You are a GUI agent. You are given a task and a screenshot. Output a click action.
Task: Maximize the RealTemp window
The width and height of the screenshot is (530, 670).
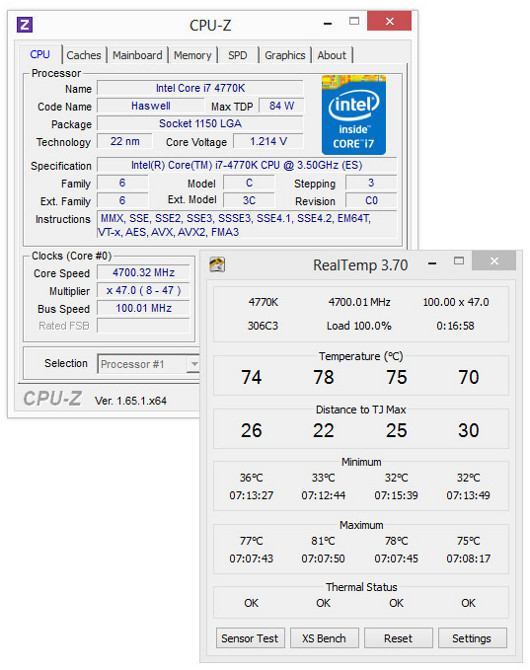(459, 261)
